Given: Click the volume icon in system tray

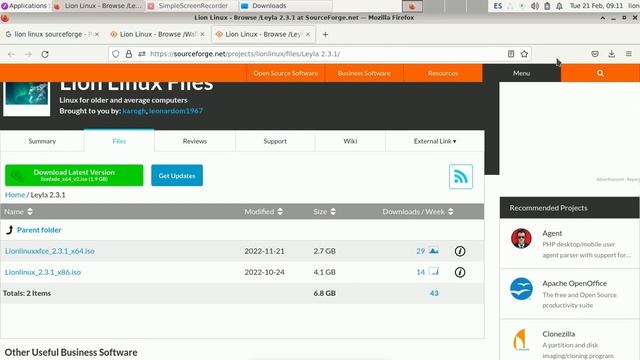Looking at the screenshot, I should 535,6.
